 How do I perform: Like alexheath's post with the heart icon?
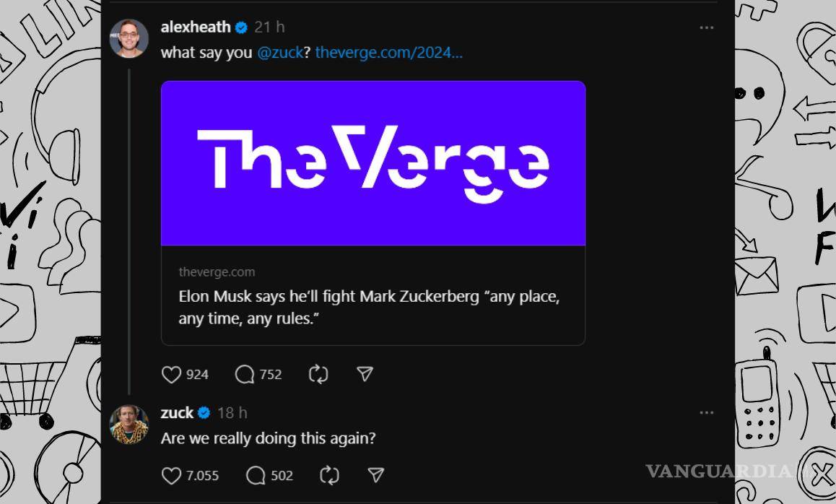tap(170, 374)
